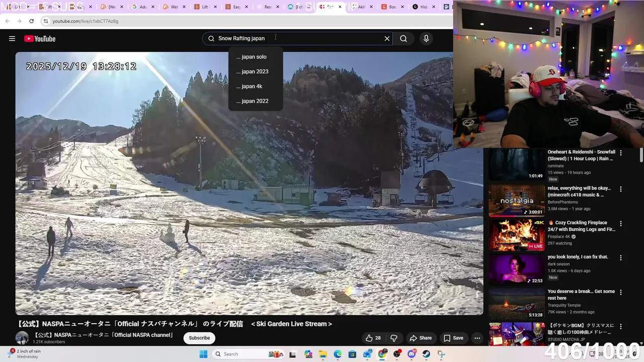Open options for Cozy Crackling Fireplace video
Viewport: 644px width, 362px height.
coord(621,223)
